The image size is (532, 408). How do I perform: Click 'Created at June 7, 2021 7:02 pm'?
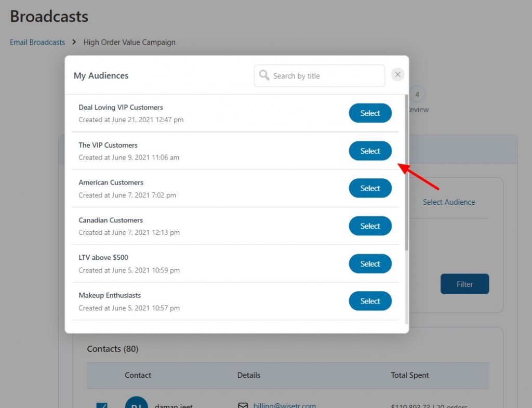(x=127, y=195)
